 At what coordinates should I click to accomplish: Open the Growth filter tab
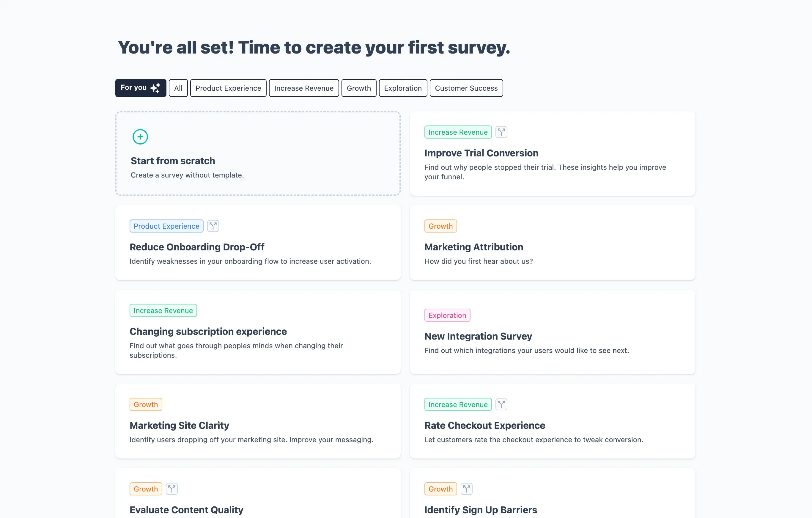point(359,88)
